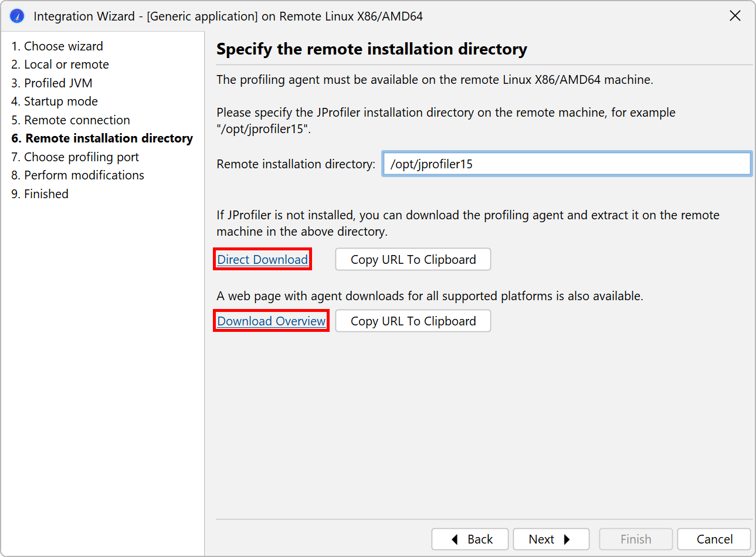Click the Remote installation directory text field
The height and width of the screenshot is (557, 756).
coord(567,164)
